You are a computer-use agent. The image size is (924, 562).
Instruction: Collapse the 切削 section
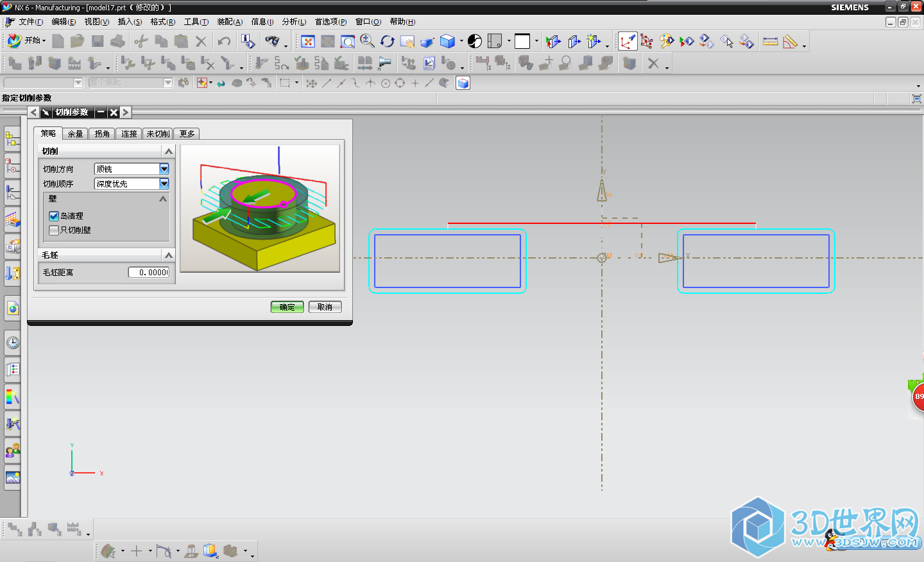pos(169,151)
